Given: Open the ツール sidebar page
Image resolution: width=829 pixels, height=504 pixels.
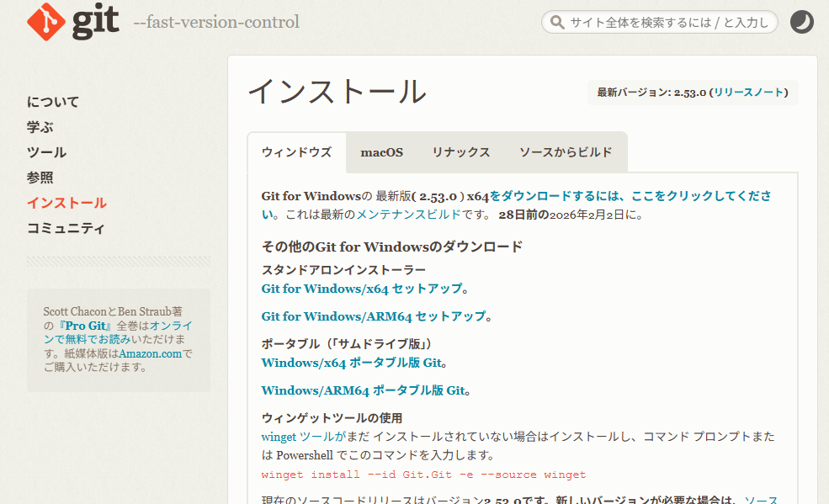Looking at the screenshot, I should click(x=46, y=152).
